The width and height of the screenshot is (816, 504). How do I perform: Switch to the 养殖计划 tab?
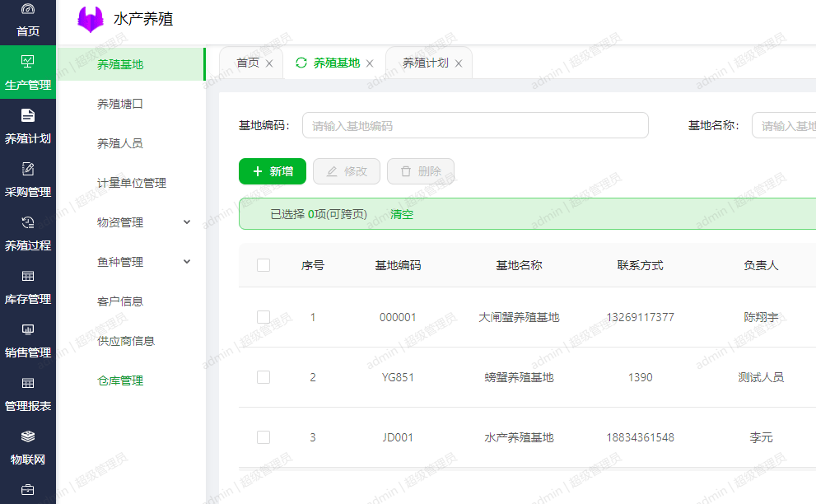tap(425, 63)
